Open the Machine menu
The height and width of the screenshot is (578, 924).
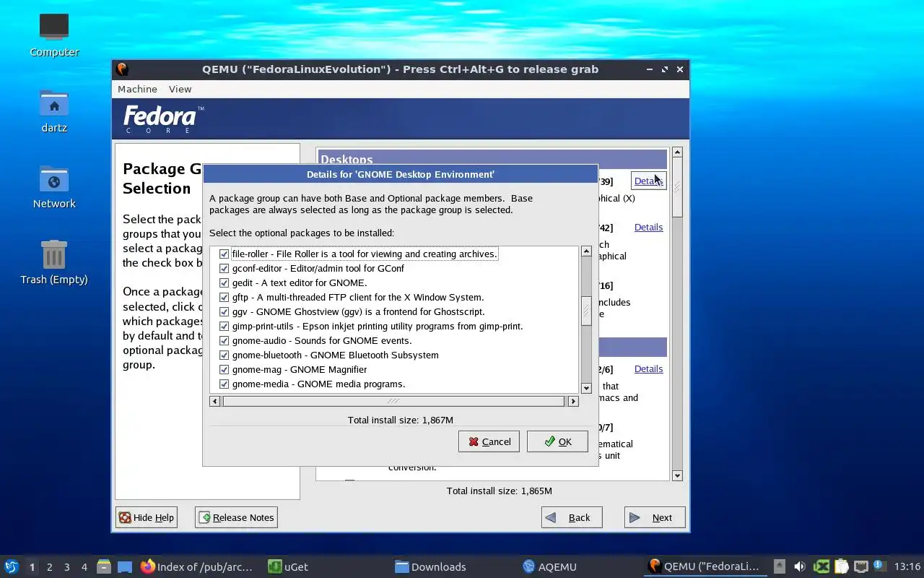(137, 89)
